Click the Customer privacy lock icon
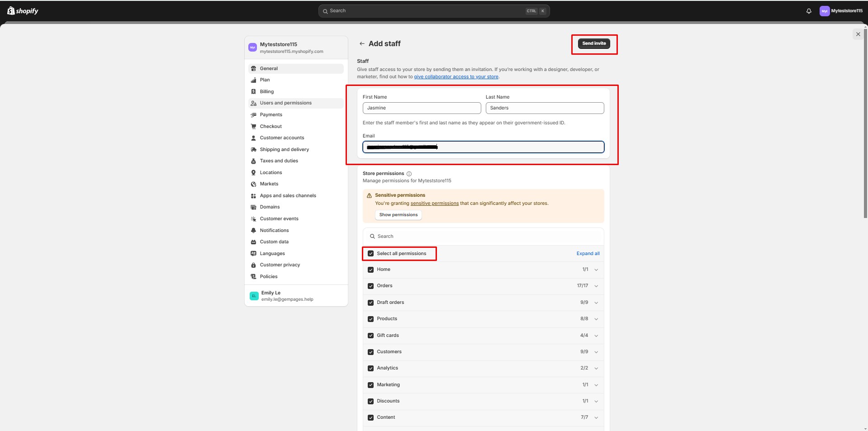Screen dimensions: 868x431 pos(253,265)
